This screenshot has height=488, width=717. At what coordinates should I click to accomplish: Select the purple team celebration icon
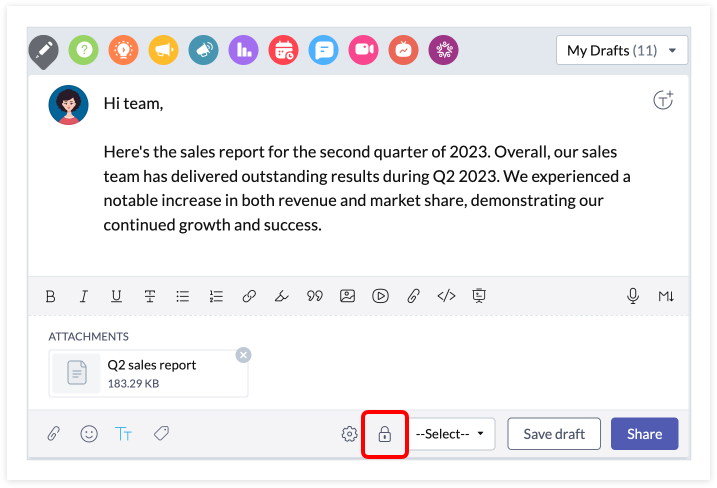point(444,50)
